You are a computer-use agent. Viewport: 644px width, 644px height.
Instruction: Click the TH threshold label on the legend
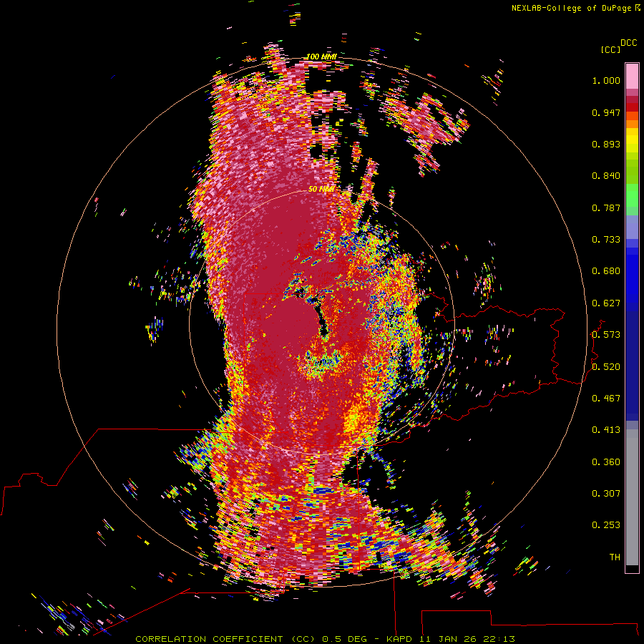pyautogui.click(x=615, y=557)
